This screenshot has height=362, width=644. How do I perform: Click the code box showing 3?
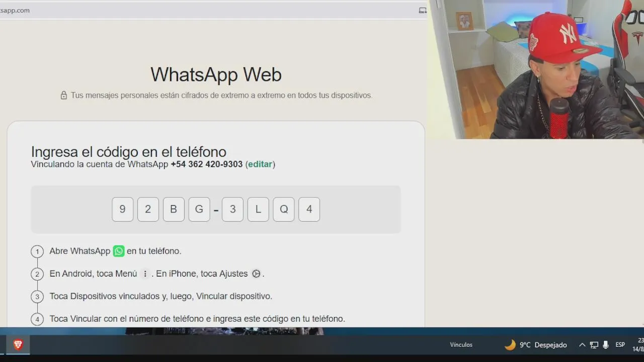tap(232, 209)
